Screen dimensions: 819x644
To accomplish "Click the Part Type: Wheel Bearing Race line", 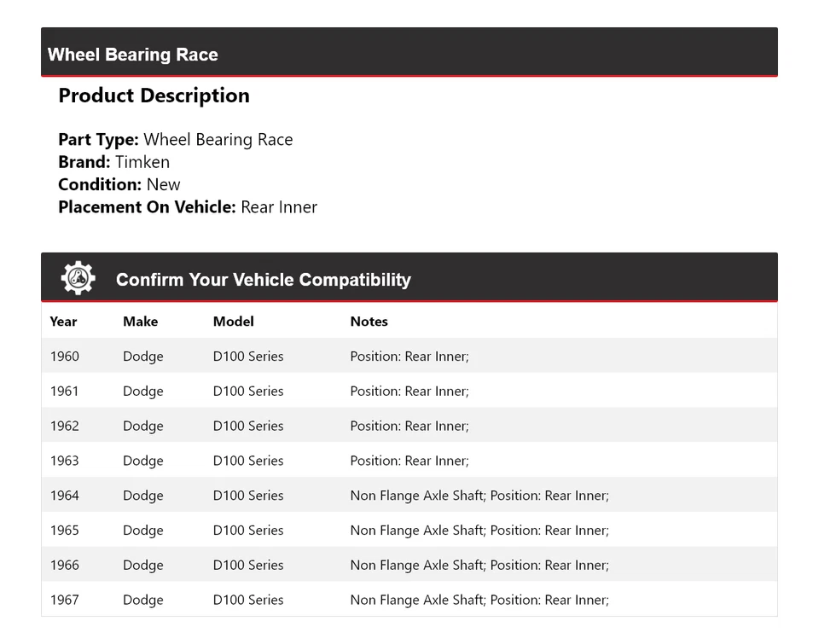I will 175,140.
